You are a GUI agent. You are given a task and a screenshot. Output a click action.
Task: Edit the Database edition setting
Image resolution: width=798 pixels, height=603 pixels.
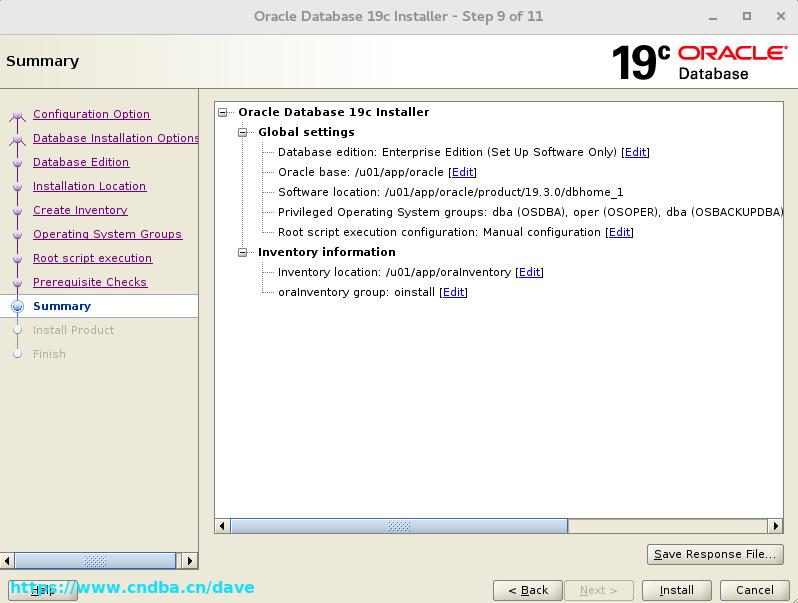pyautogui.click(x=635, y=152)
